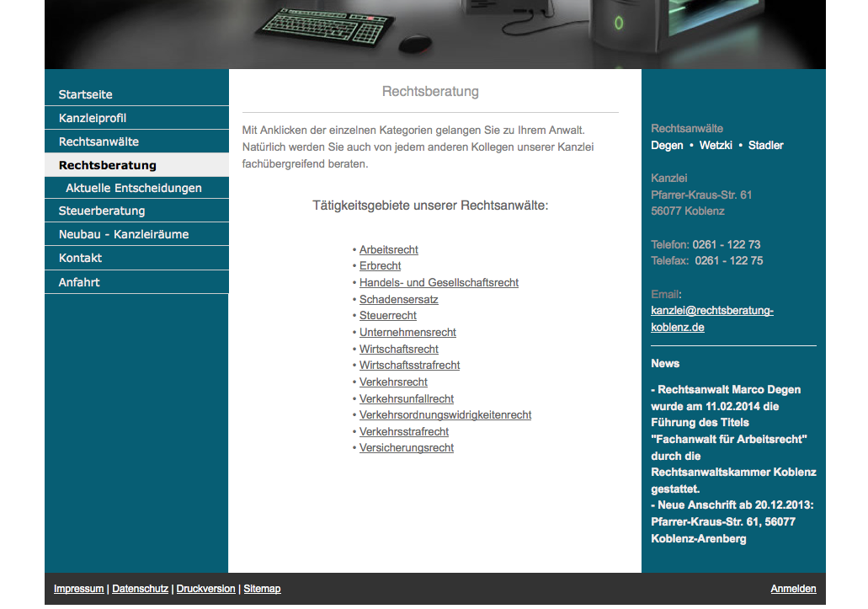Click the Erbrecht link

pos(380,265)
